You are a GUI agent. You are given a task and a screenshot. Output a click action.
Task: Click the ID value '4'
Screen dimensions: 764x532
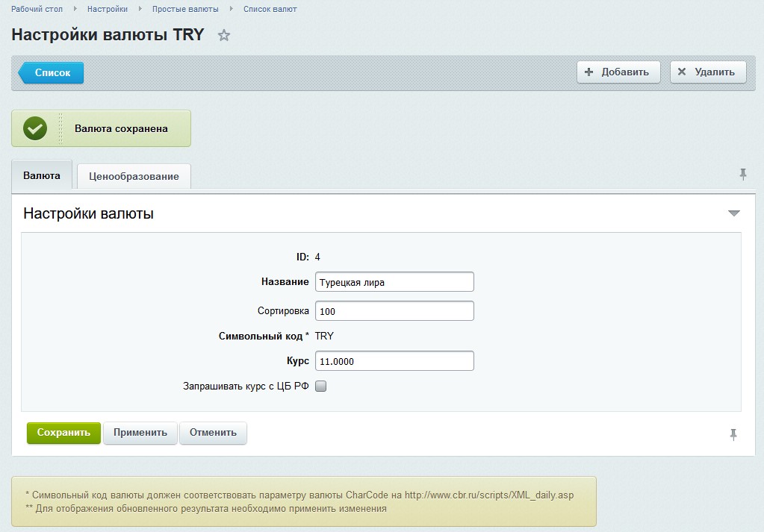(x=317, y=257)
